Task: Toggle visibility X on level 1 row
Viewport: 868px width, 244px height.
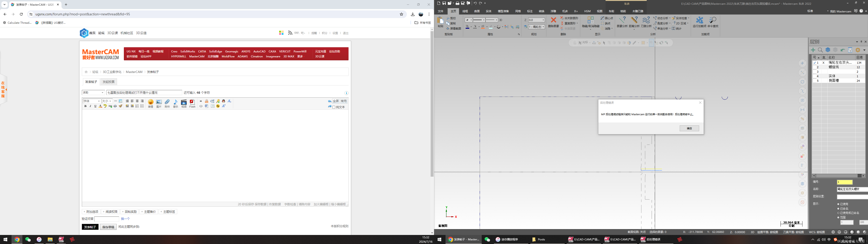Action: 823,63
